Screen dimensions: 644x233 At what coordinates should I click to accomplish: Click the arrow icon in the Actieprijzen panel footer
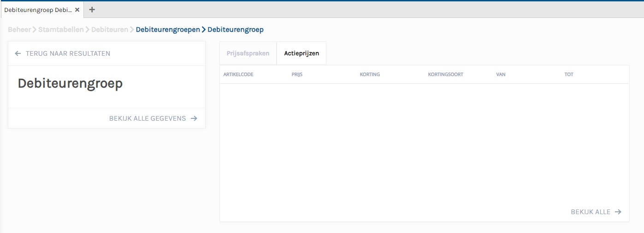click(618, 212)
